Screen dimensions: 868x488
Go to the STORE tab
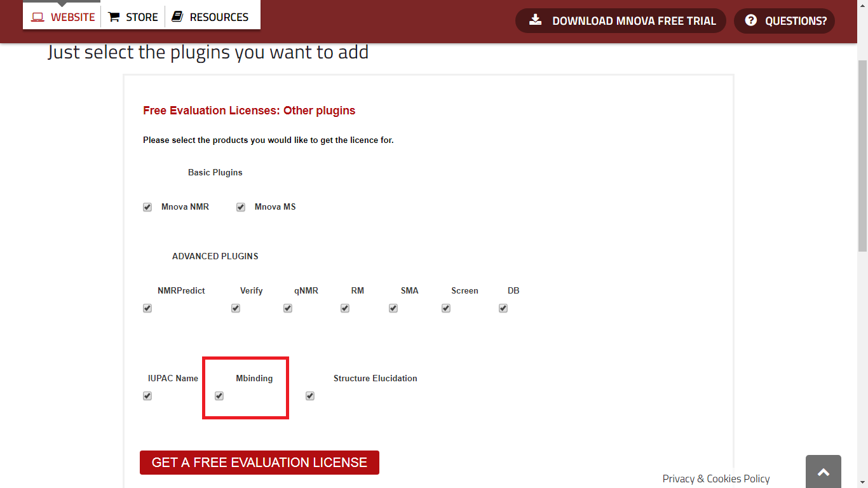[x=133, y=17]
